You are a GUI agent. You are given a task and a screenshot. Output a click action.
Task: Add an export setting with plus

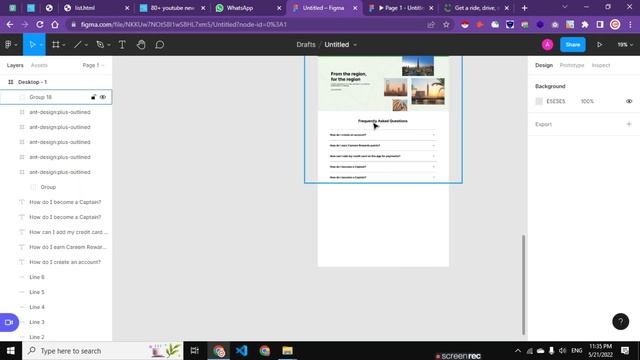629,124
